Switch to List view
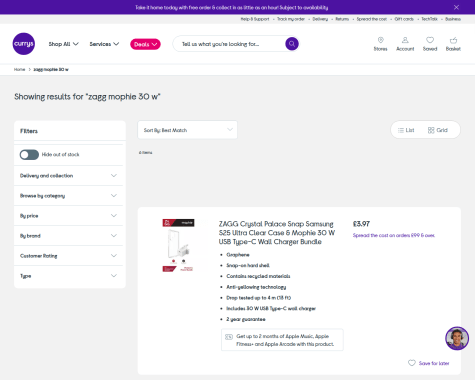475x380 pixels. pyautogui.click(x=406, y=130)
